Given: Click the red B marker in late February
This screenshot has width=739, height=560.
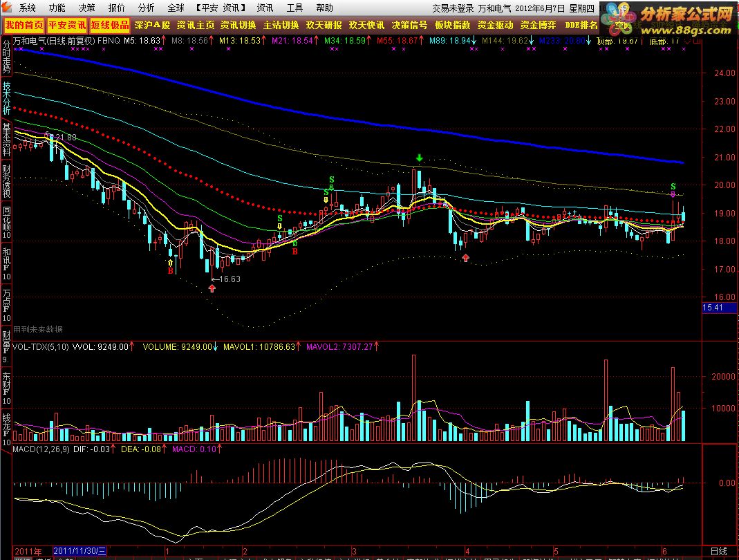Looking at the screenshot, I should pyautogui.click(x=294, y=252).
